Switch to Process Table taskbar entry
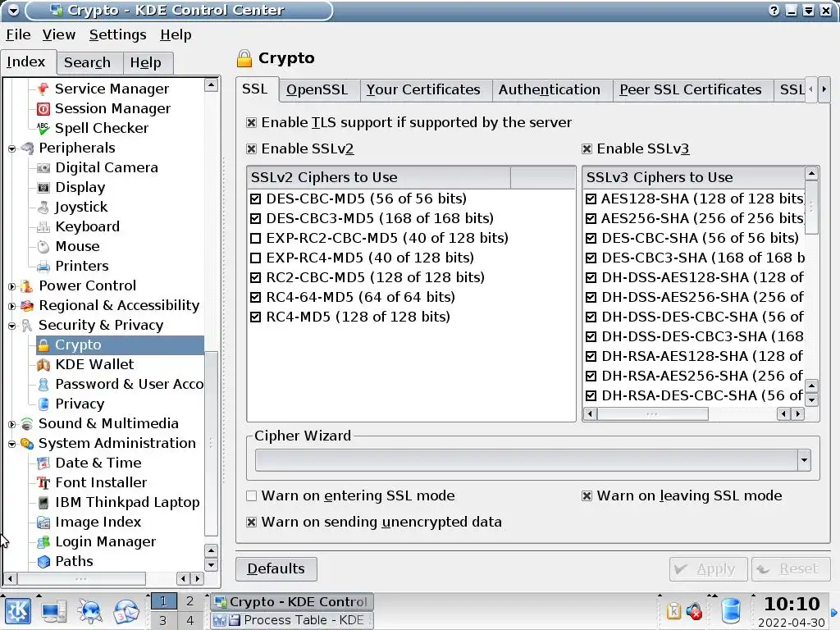 [292, 620]
